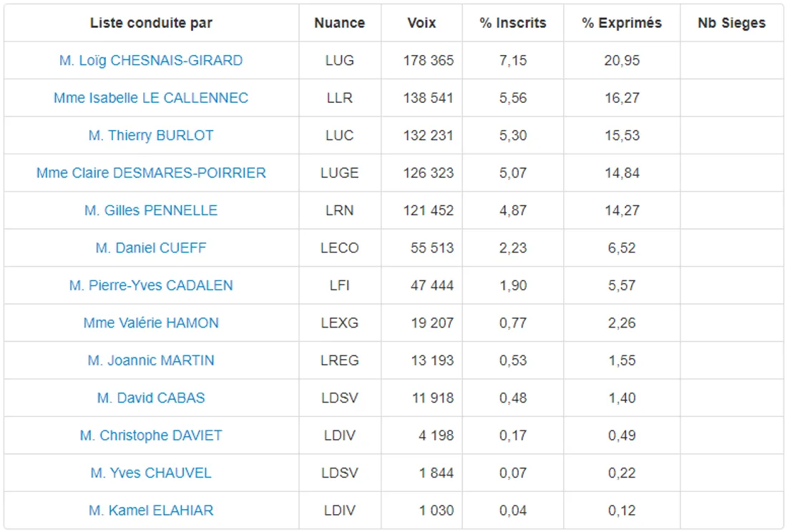Click M. Yves CHAUVEL name link
Image resolution: width=787 pixels, height=532 pixels.
(151, 473)
